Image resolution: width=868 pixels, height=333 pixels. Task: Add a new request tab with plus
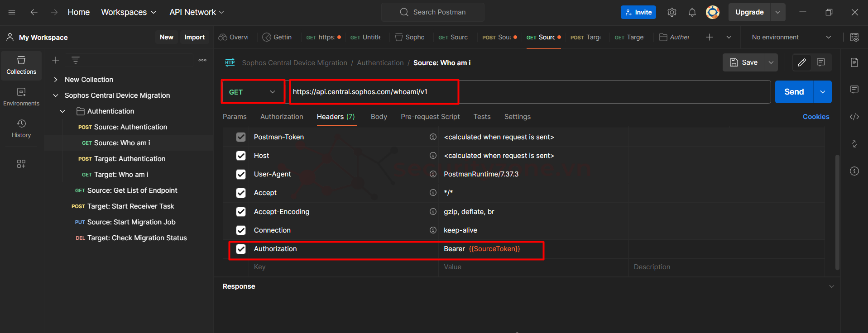[x=710, y=37]
